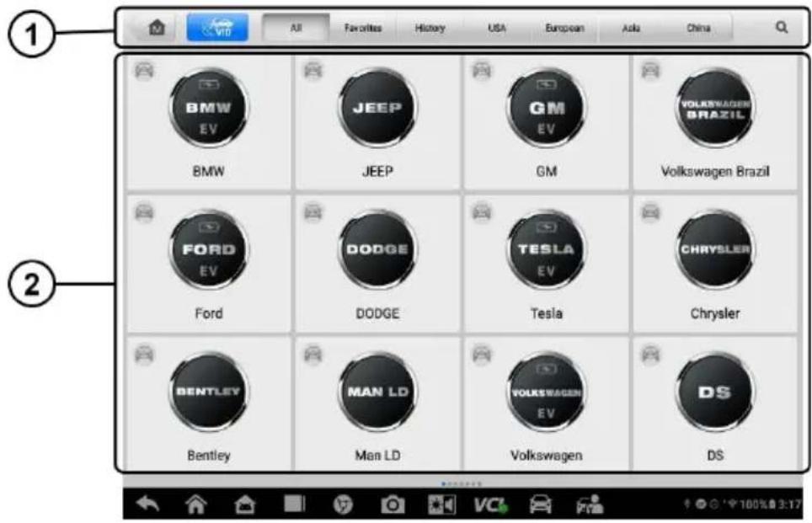Open brightness and sound icon
812x523 pixels.
pyautogui.click(x=441, y=504)
